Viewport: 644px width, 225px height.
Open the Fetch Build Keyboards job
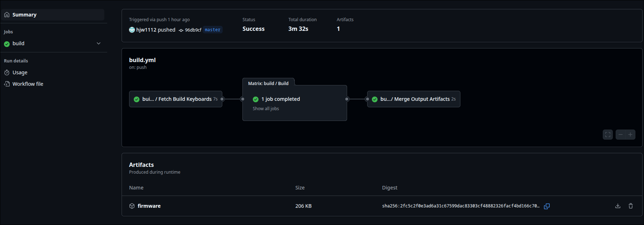176,99
